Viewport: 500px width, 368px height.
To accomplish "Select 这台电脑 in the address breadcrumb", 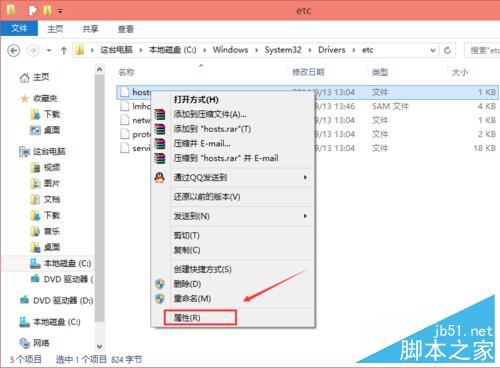I will 116,50.
